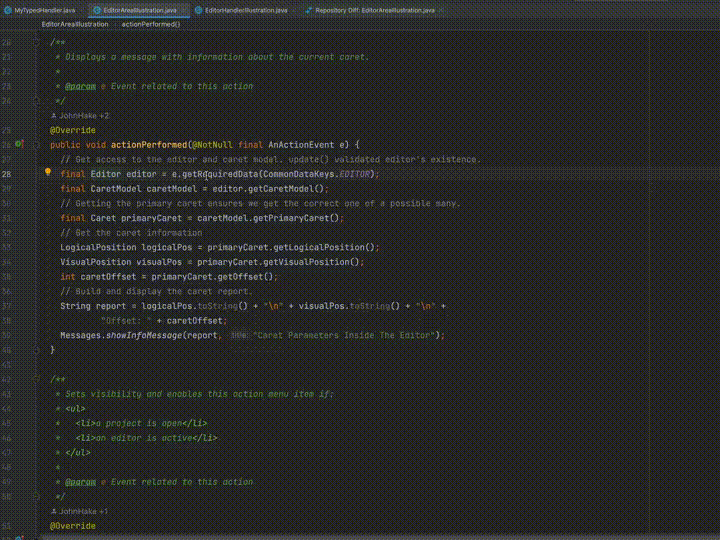
Task: Click the Java class icon on MyTypedHandler.java tab
Action: [x=8, y=10]
